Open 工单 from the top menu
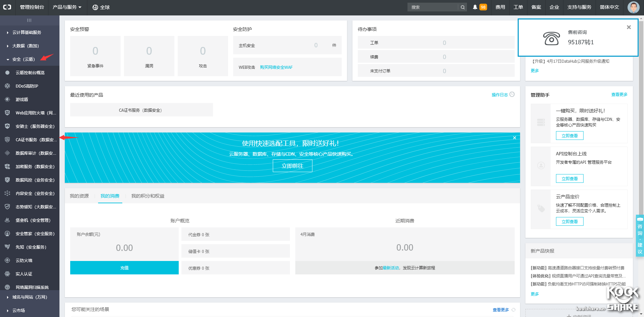Viewport: 644px width, 317px height. coord(518,7)
